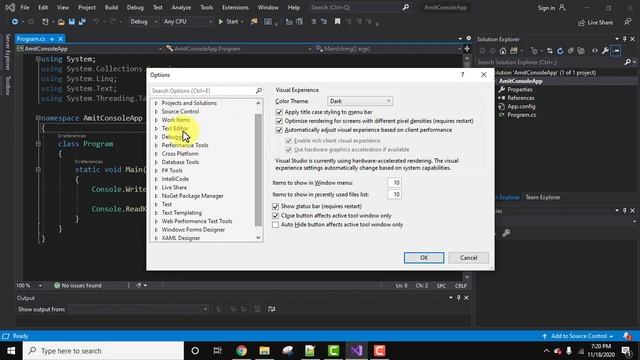
Task: Open File Explorer from the taskbar
Action: pos(264,351)
